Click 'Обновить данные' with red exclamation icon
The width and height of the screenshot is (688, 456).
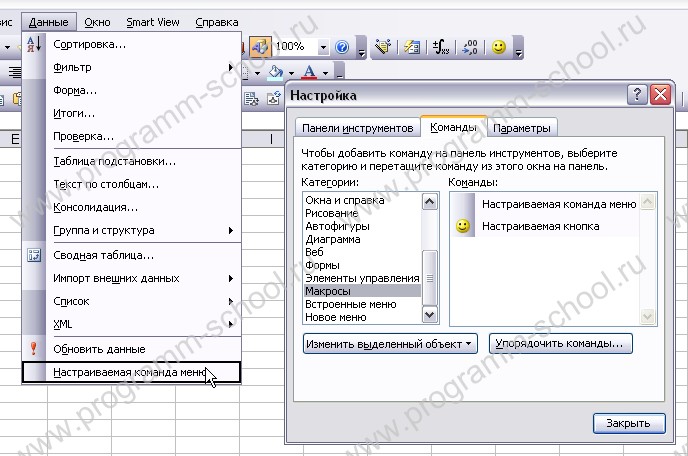click(99, 349)
